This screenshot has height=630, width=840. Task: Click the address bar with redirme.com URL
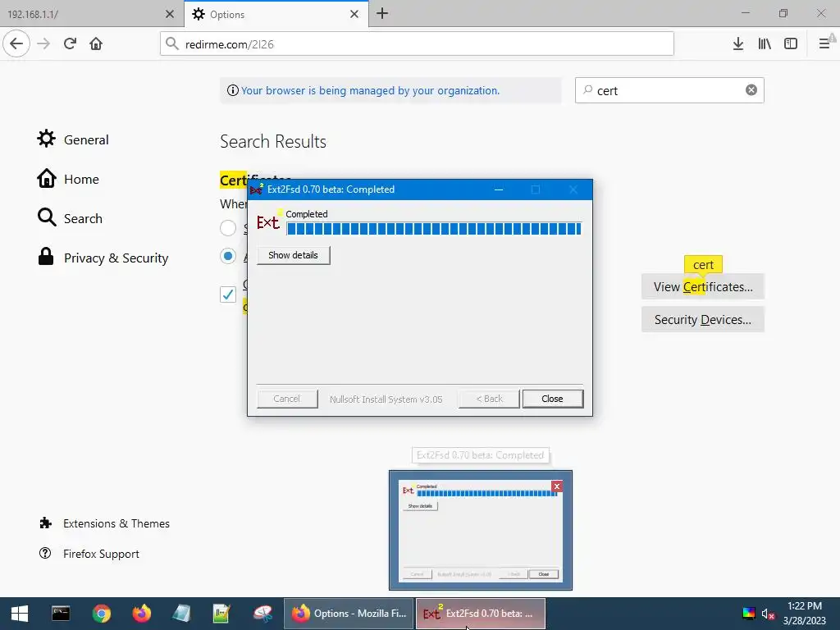click(417, 44)
